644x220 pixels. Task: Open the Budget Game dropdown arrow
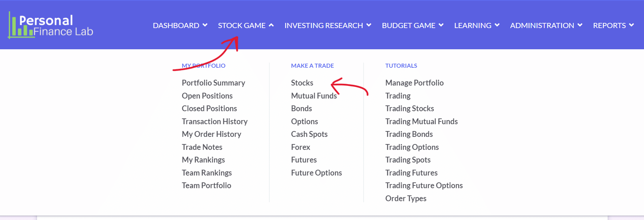pyautogui.click(x=441, y=25)
